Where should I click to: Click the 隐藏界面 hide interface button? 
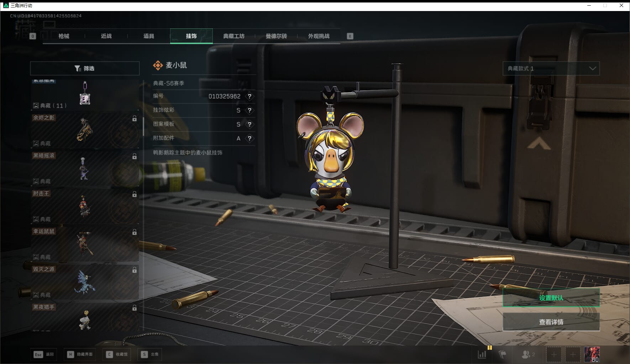pyautogui.click(x=80, y=354)
